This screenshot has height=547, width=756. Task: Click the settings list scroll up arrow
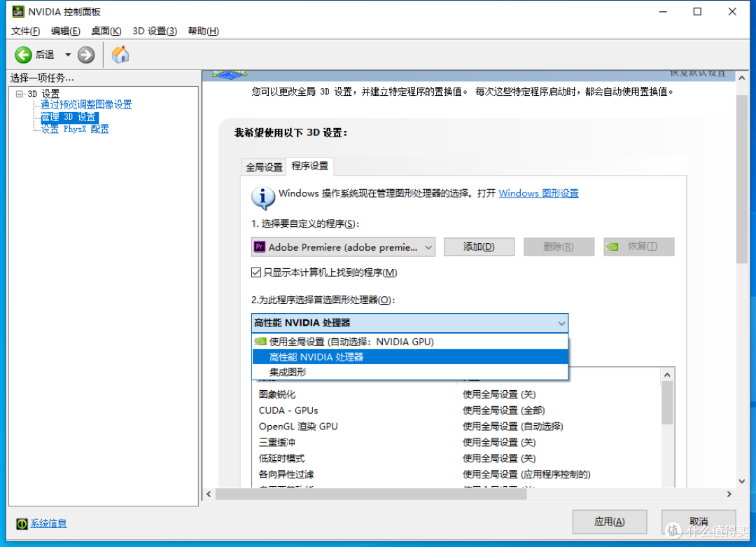667,375
